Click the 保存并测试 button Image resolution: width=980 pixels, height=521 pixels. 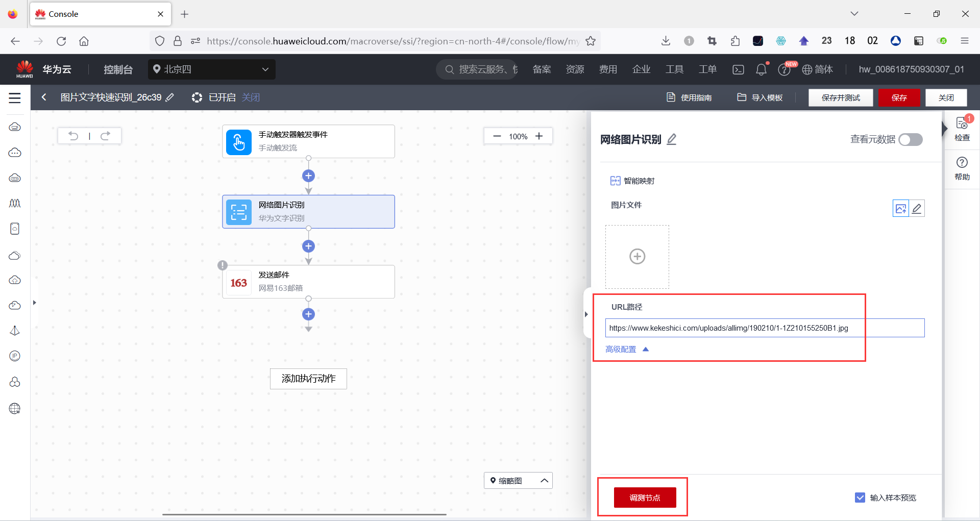(x=841, y=97)
